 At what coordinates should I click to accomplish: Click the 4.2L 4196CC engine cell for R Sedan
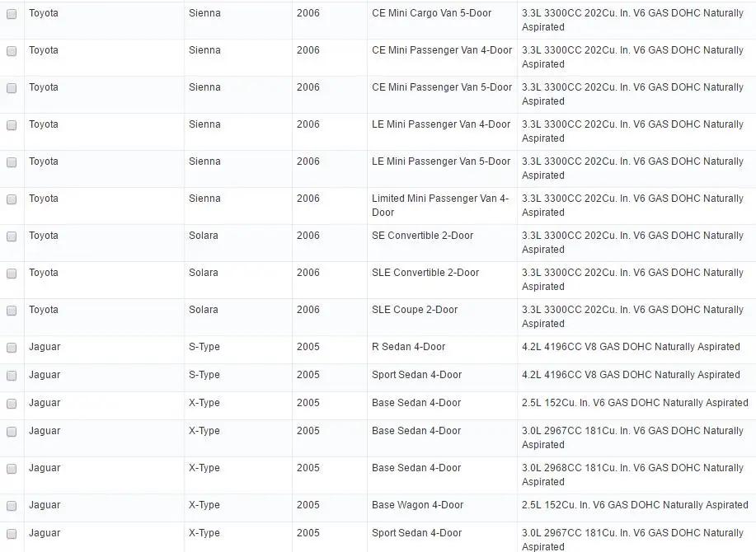click(x=636, y=350)
